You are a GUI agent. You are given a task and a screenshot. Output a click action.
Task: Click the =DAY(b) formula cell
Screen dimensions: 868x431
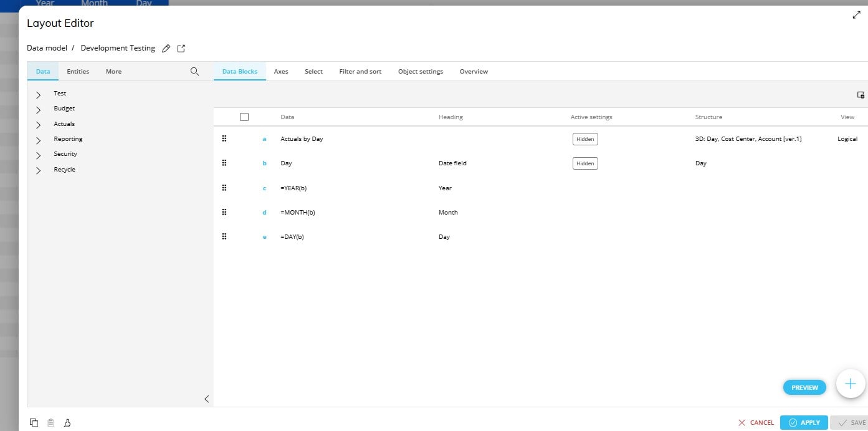point(292,237)
